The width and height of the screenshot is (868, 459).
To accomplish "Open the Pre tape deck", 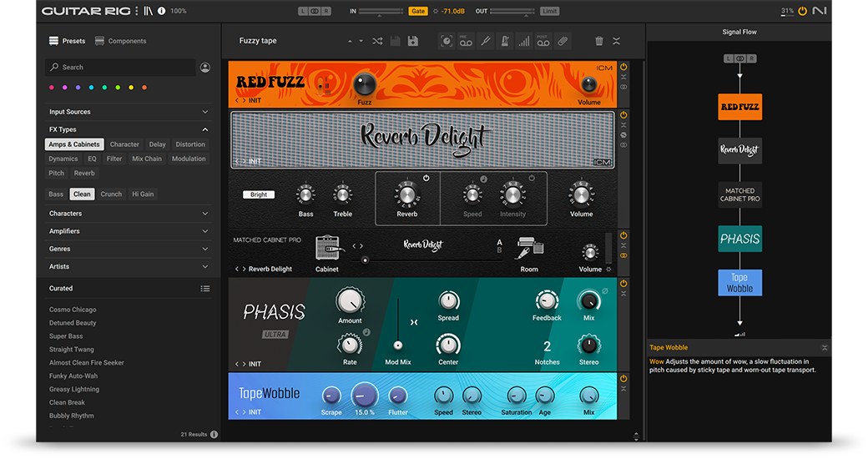I will click(x=466, y=41).
